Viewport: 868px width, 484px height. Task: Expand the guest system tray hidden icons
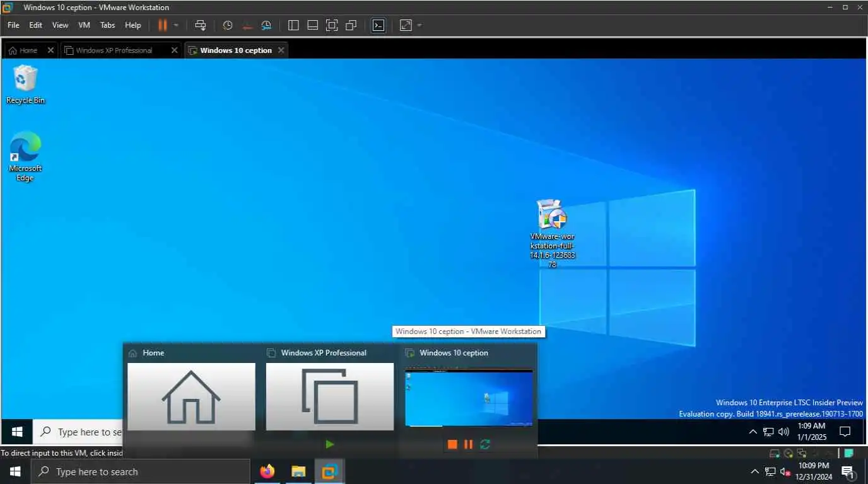pyautogui.click(x=753, y=432)
